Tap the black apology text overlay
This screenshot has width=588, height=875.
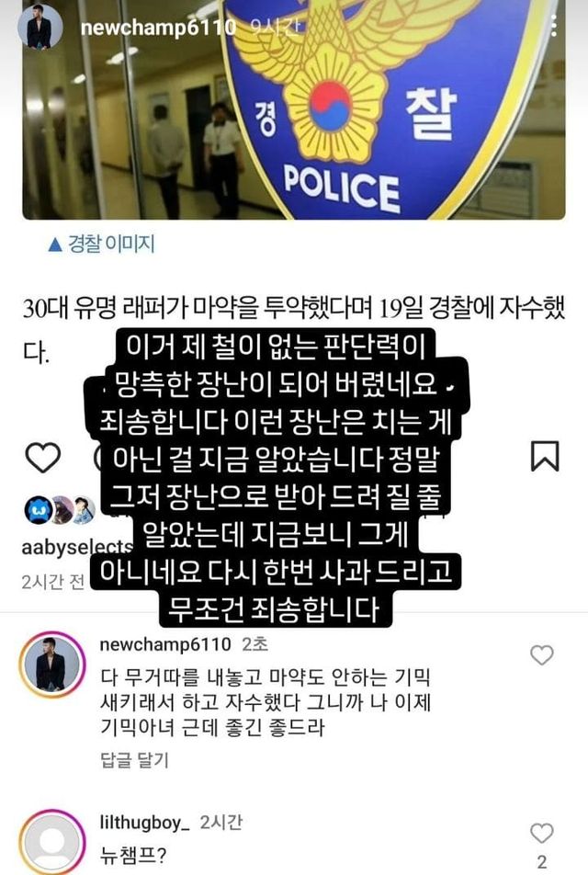[277, 478]
